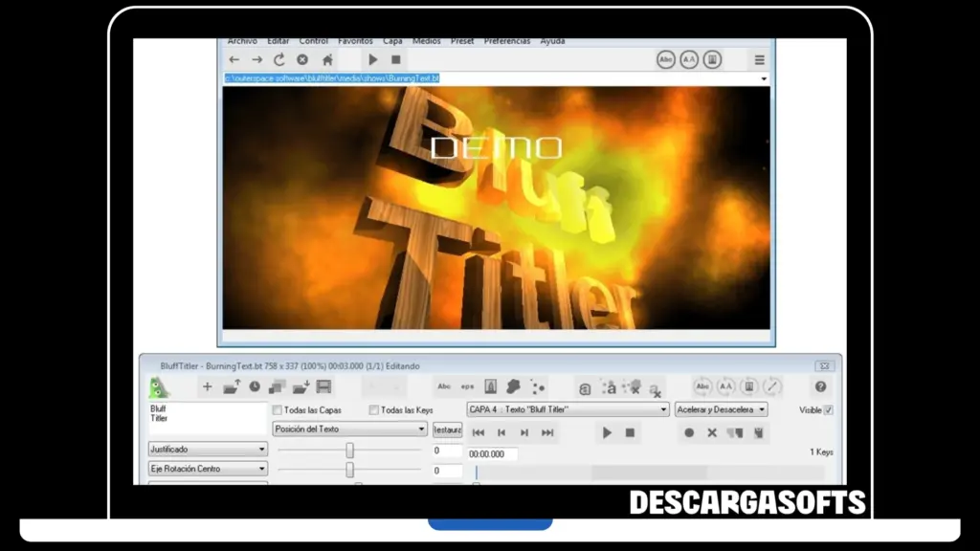The width and height of the screenshot is (980, 551).
Task: Open a new show with the New icon
Action: pos(207,386)
